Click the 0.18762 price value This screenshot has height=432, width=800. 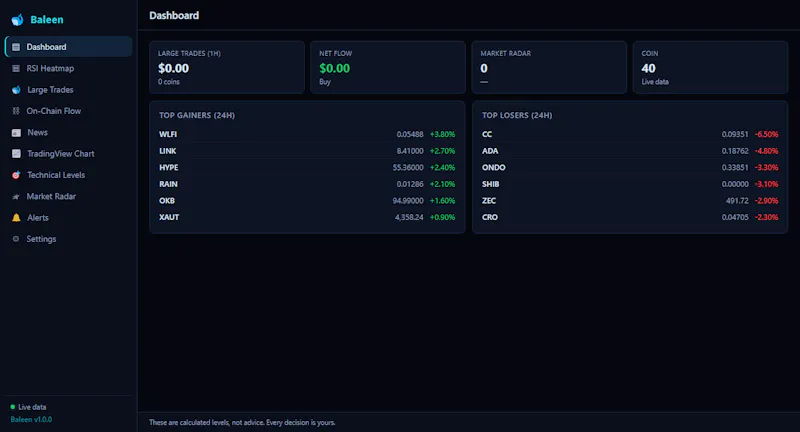[735, 151]
